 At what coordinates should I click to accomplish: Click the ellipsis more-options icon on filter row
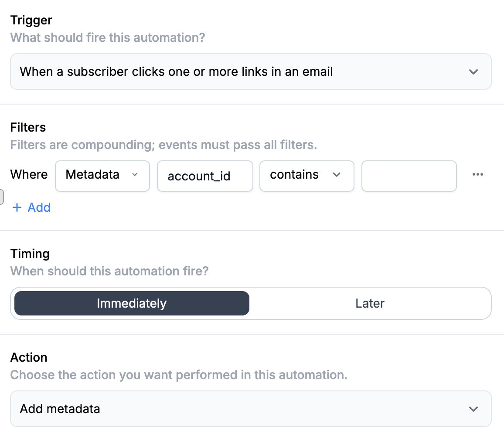tap(478, 175)
